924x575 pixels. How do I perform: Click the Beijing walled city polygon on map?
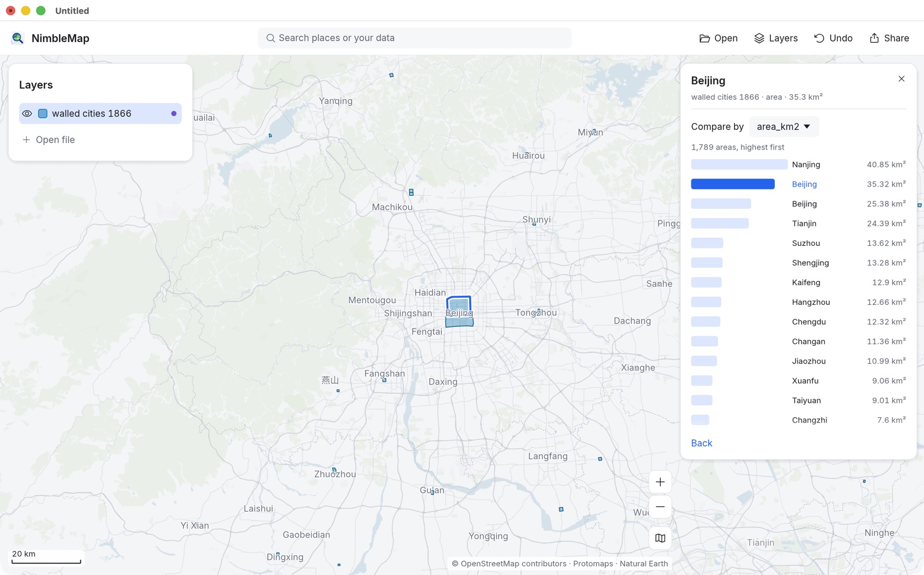(x=460, y=304)
